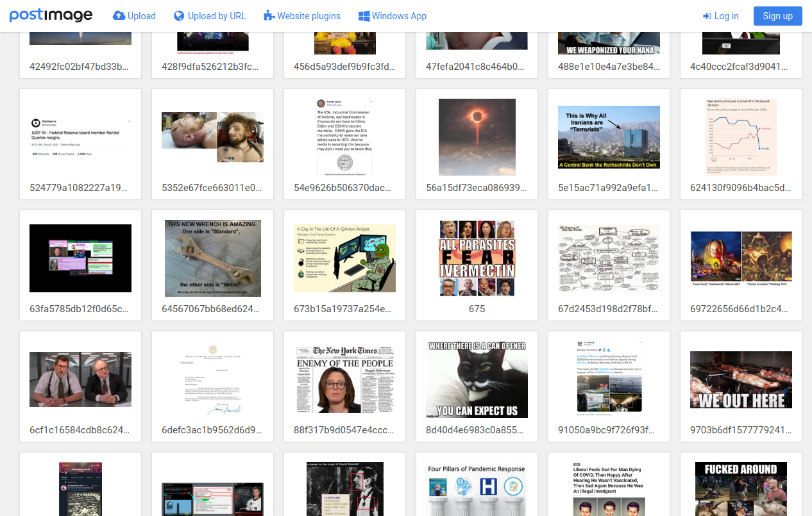
Task: Click filename 624130f9096b4bac5d
Action: coord(741,188)
